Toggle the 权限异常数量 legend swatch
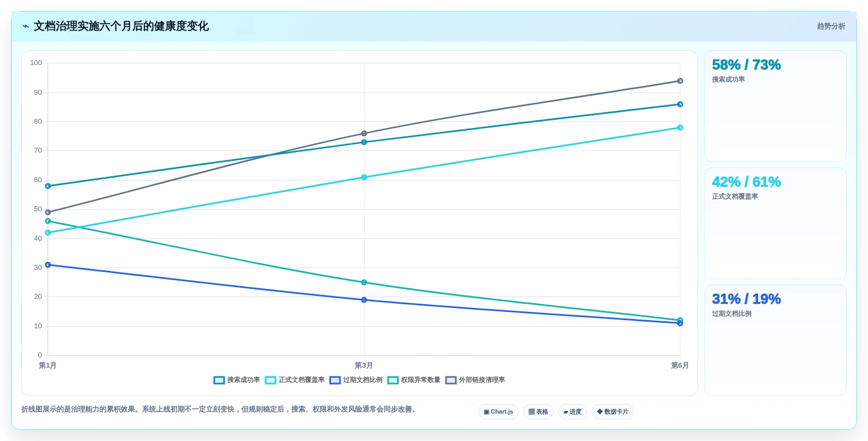The image size is (868, 441). (393, 380)
